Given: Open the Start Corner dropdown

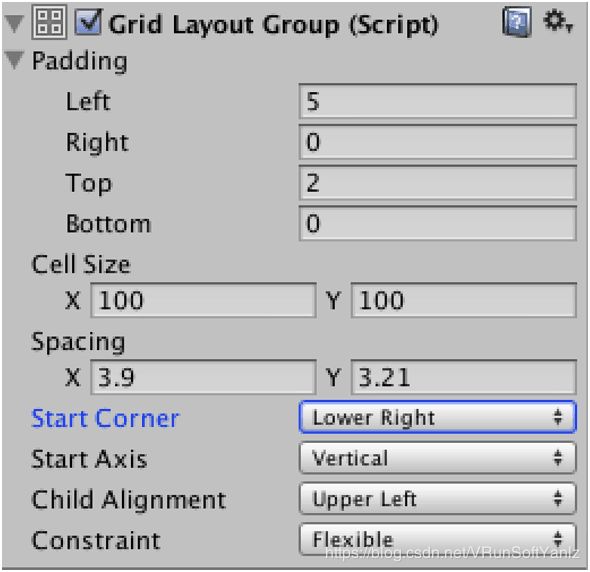Looking at the screenshot, I should tap(438, 417).
